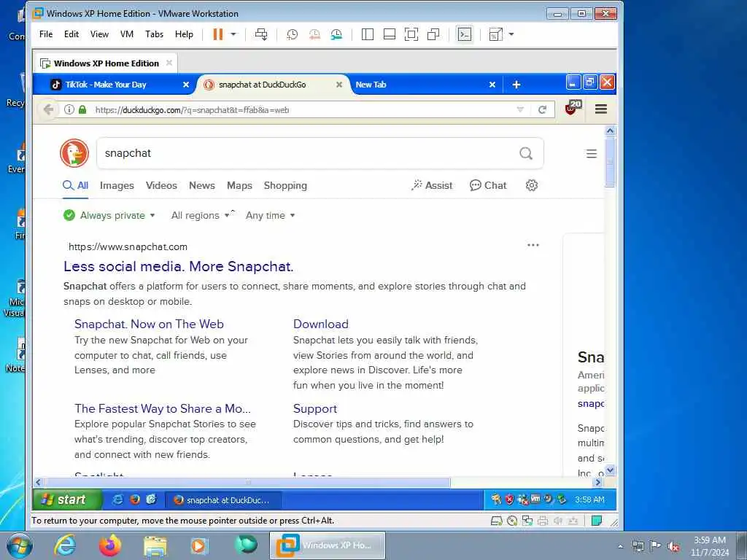Viewport: 747px width, 560px height.
Task: Open the VMware View menu
Action: point(99,34)
